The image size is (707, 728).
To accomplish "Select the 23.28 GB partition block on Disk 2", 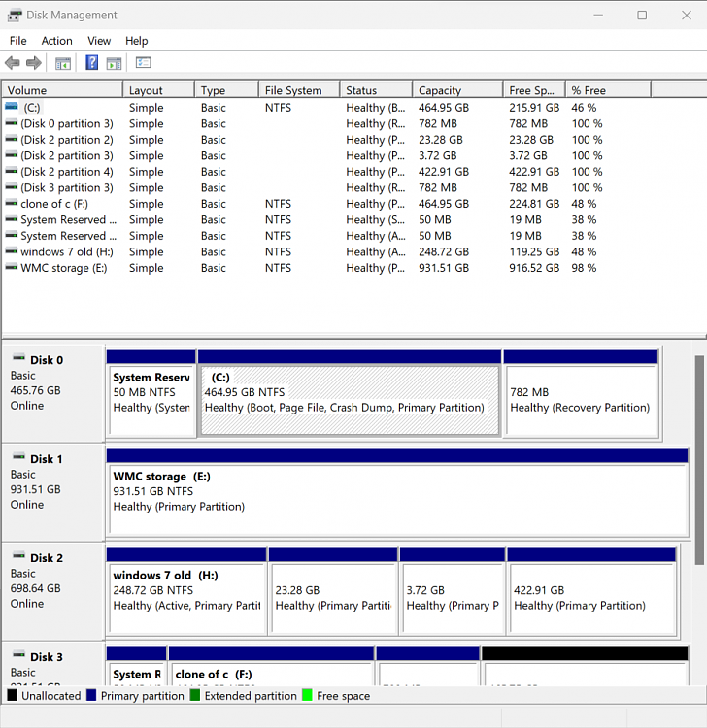I will (333, 590).
